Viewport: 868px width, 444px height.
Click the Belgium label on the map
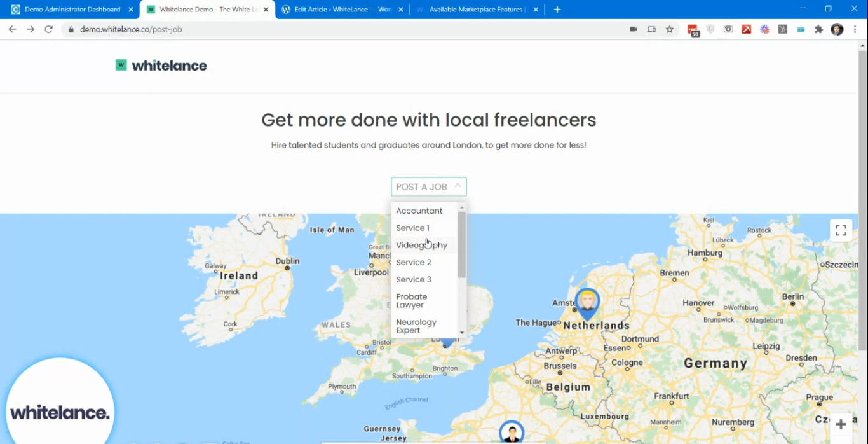click(568, 387)
